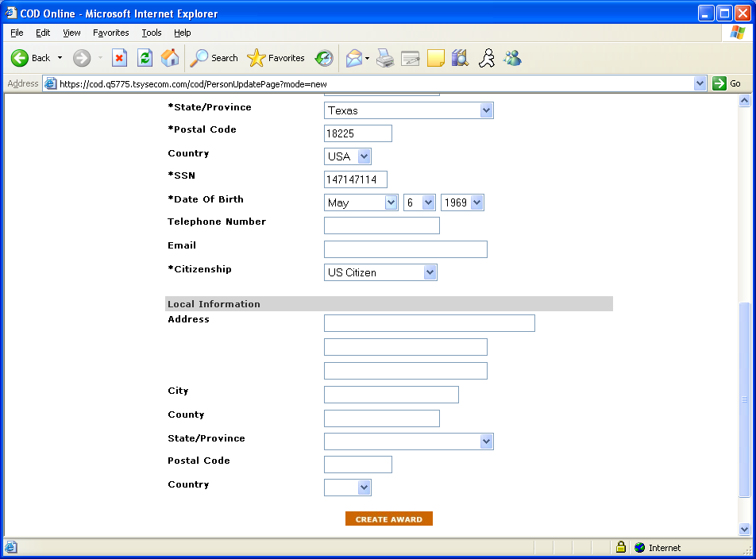Open the History icon
The image size is (756, 559).
[324, 58]
